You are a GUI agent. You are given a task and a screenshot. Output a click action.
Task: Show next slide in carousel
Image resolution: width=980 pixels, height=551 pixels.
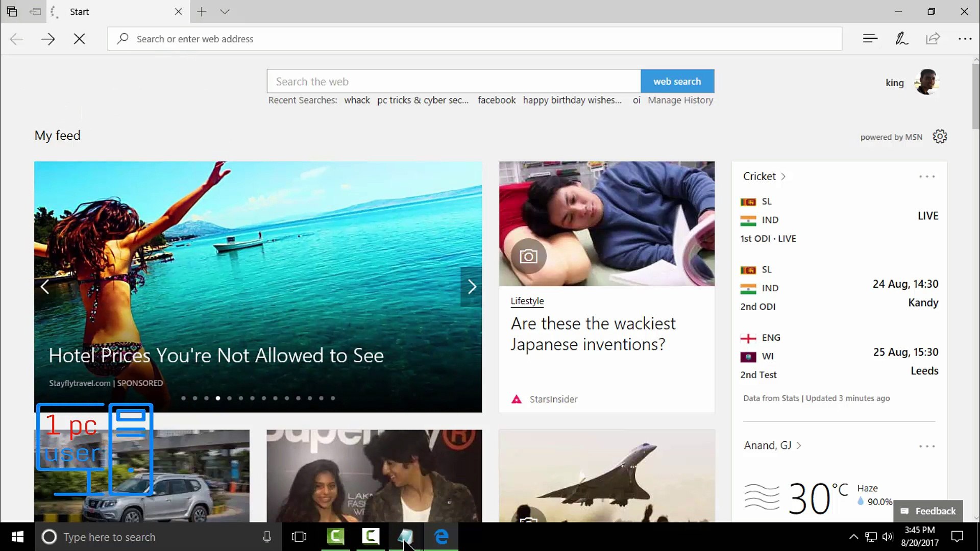(472, 287)
